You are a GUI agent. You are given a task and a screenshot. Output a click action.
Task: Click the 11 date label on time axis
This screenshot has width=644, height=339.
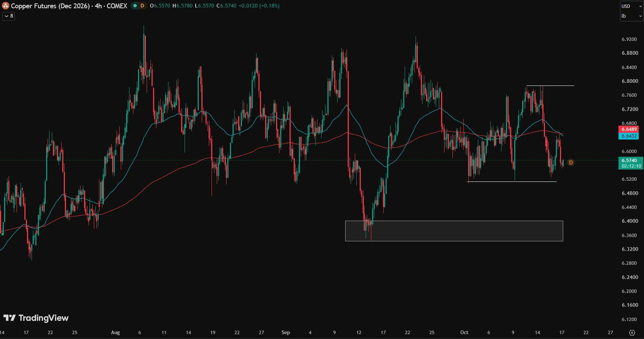164,332
